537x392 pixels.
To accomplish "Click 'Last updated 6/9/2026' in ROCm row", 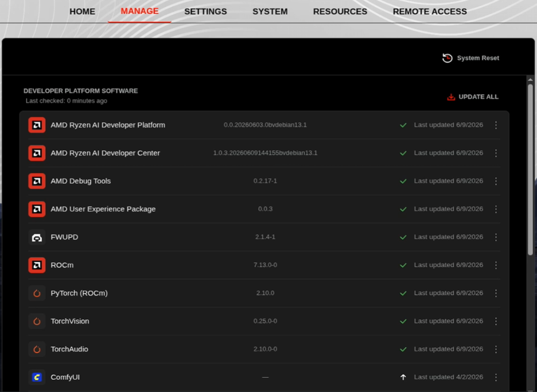I will point(449,265).
